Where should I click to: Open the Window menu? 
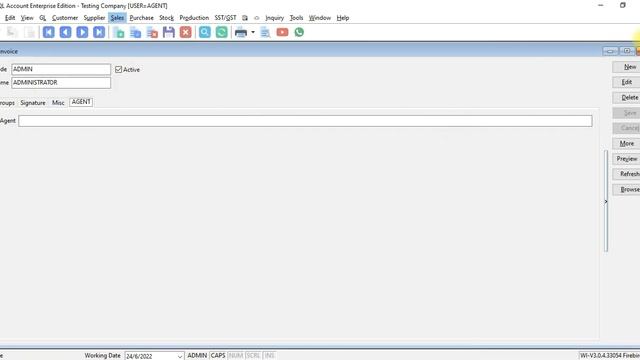click(320, 18)
